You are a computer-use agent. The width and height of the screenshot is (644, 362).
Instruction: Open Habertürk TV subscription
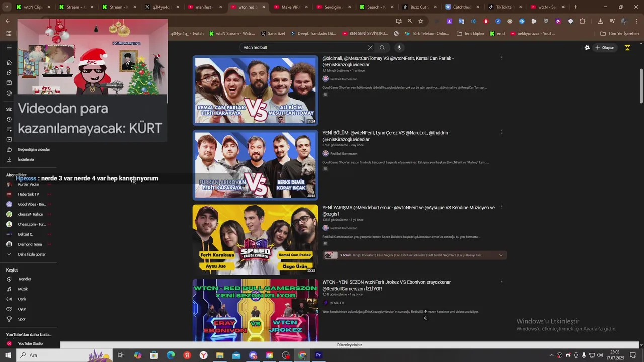(28, 194)
